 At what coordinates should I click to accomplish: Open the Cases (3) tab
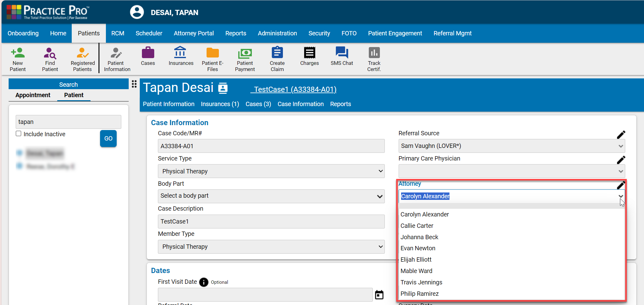(x=258, y=104)
